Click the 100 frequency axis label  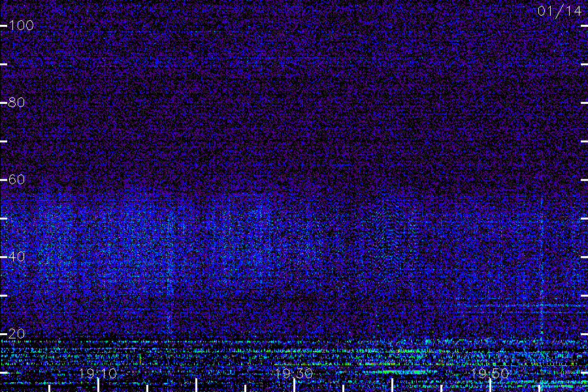coord(21,25)
